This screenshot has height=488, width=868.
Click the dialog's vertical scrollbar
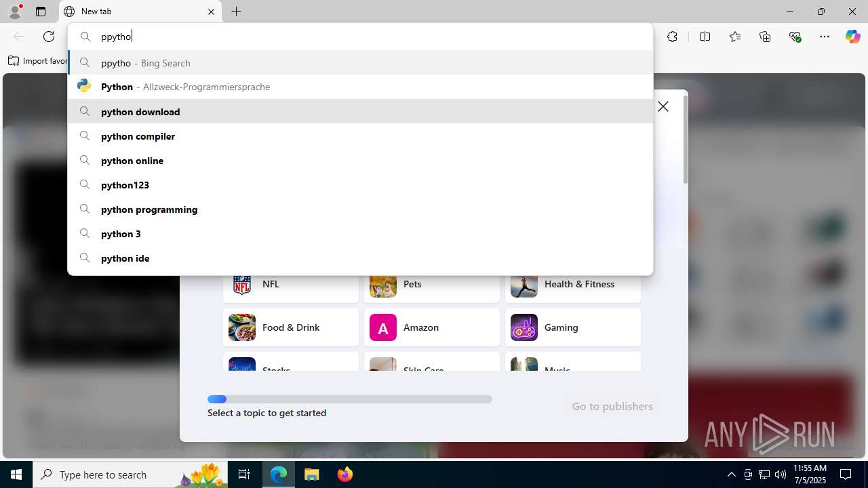685,139
